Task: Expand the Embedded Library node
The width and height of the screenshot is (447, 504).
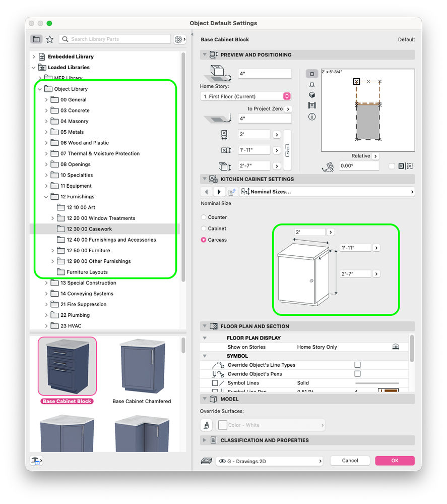Action: [x=34, y=57]
